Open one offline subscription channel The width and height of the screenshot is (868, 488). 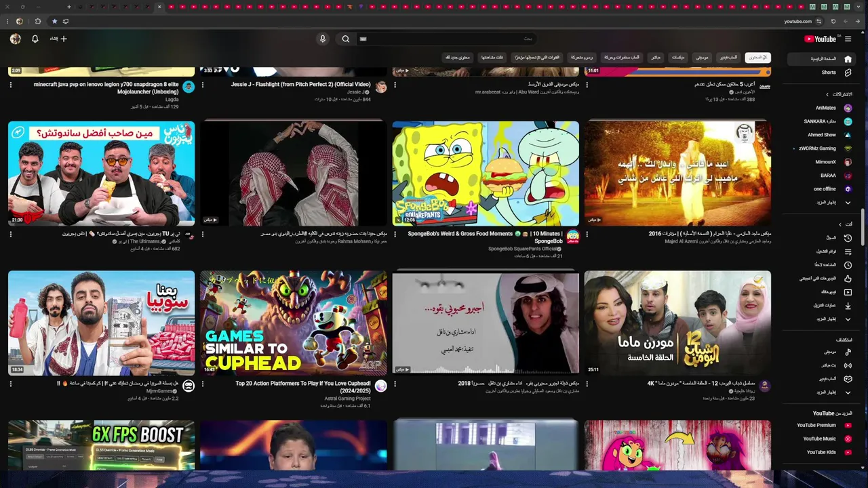(x=823, y=189)
